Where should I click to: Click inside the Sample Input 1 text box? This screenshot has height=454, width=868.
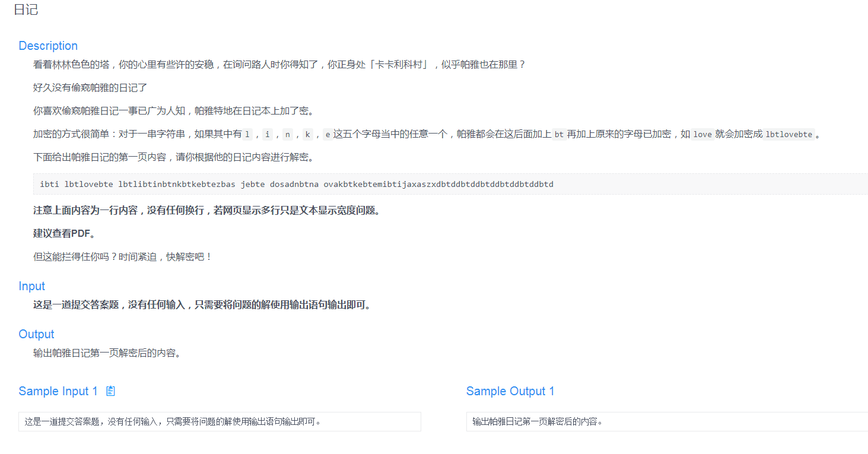(220, 421)
